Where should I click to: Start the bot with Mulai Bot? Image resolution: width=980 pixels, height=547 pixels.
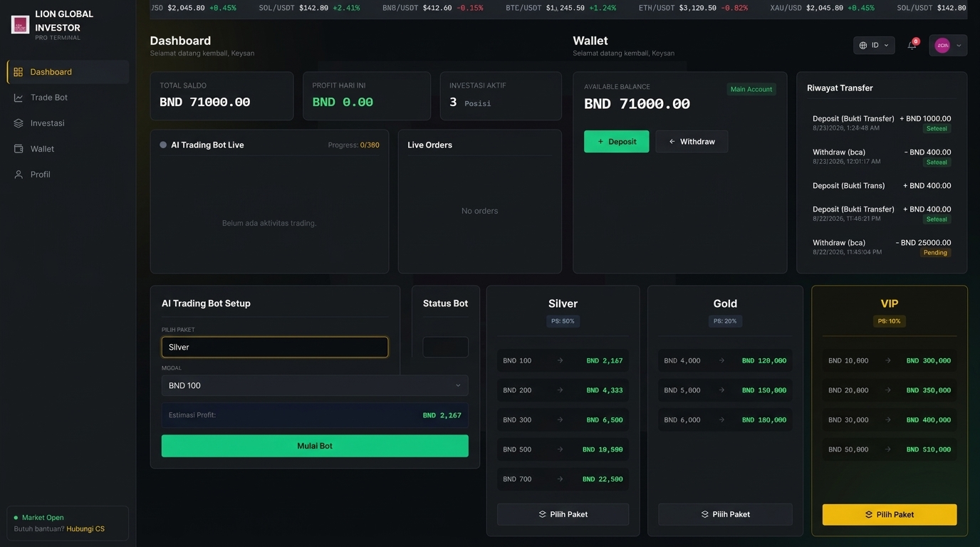tap(315, 446)
